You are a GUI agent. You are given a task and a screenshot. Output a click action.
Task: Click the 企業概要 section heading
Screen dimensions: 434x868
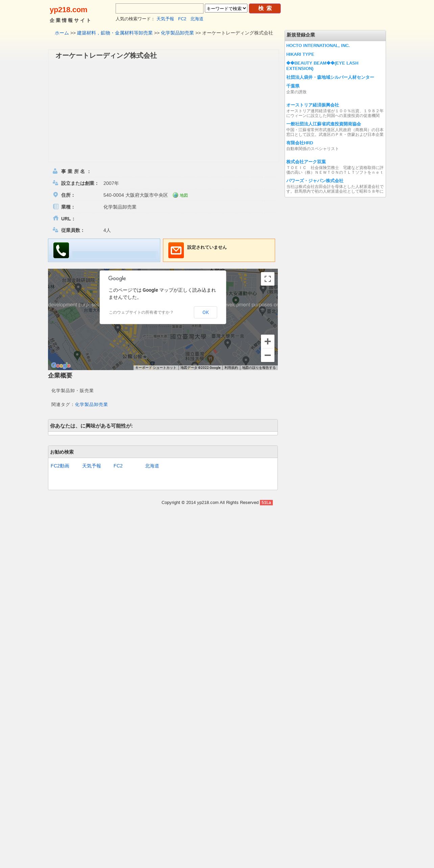point(60,376)
